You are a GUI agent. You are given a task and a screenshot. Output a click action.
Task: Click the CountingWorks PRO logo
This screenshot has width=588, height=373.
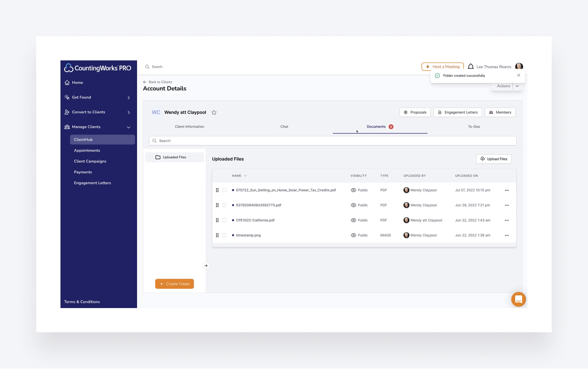tap(97, 68)
